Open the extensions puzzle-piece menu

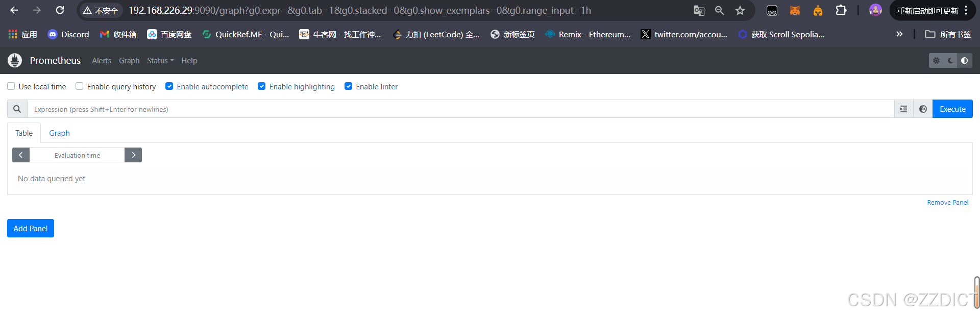point(841,10)
